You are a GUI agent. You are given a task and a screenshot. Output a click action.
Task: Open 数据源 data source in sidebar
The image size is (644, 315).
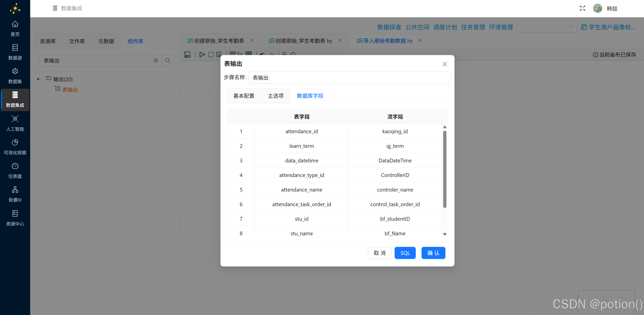click(x=15, y=52)
